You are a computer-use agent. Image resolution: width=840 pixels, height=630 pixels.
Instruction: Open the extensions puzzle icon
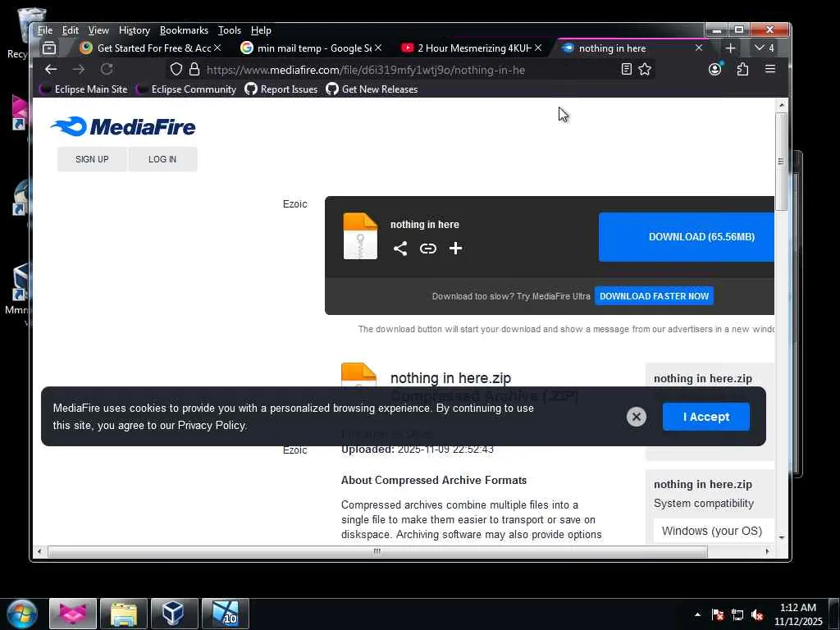742,69
